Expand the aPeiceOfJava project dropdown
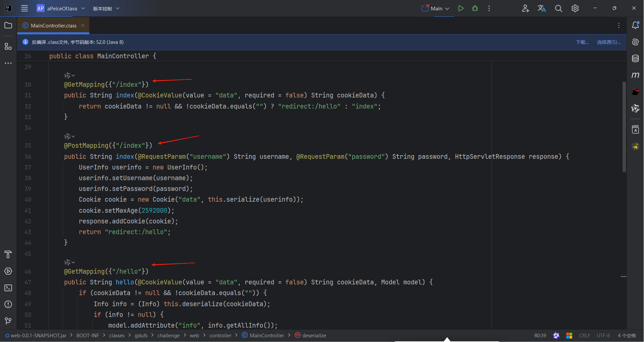 pos(61,8)
